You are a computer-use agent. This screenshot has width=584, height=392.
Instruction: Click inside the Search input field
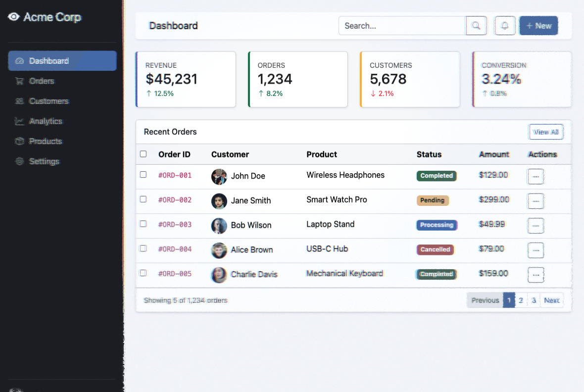click(402, 26)
